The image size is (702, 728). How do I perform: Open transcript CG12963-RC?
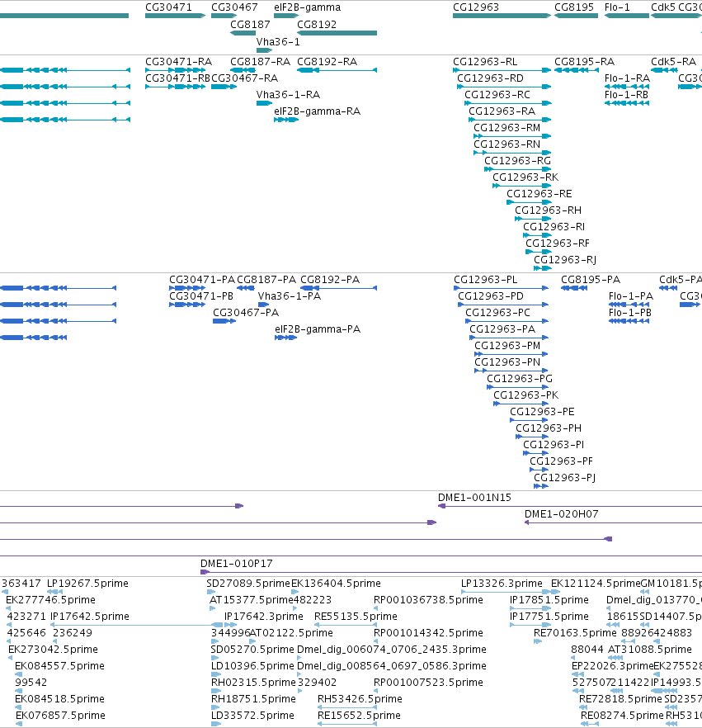pos(497,95)
